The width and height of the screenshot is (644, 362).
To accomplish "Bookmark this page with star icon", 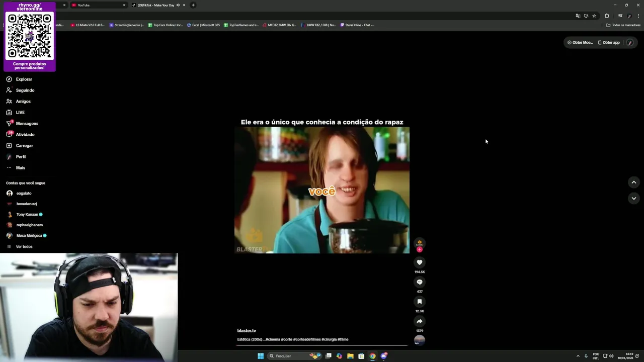I will pyautogui.click(x=594, y=16).
